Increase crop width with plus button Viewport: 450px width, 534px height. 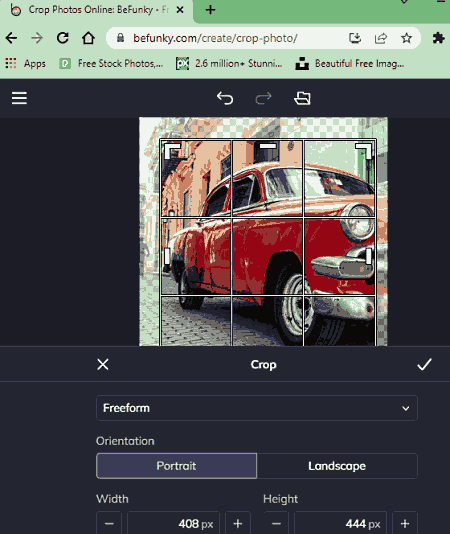tap(238, 523)
